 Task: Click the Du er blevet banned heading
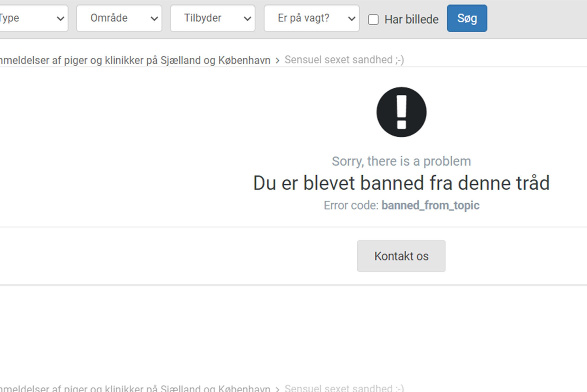[x=401, y=183]
